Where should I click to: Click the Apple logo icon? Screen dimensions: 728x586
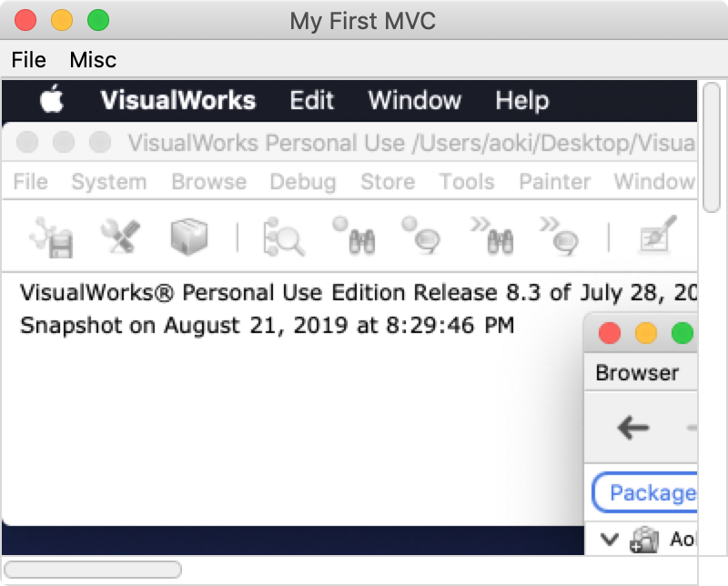pos(52,98)
